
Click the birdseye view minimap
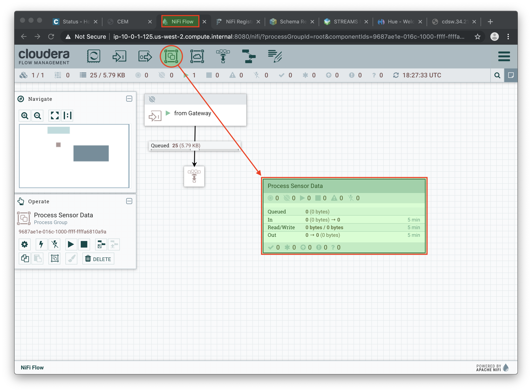click(74, 156)
